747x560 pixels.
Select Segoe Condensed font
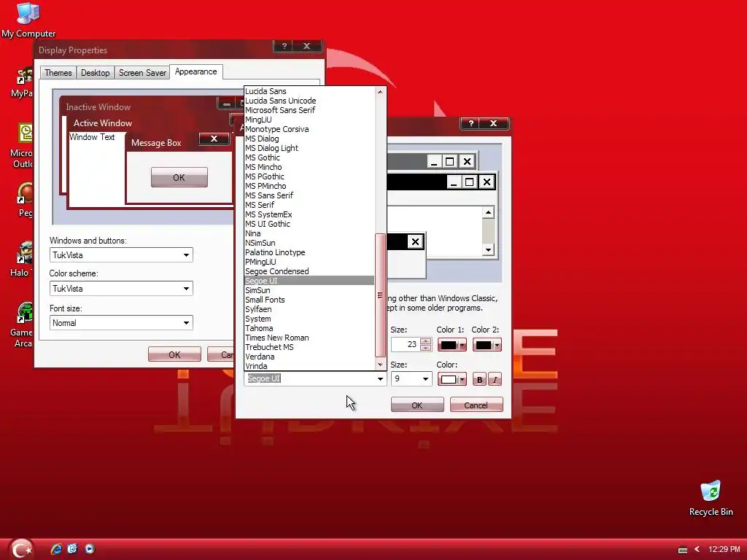tap(309, 271)
